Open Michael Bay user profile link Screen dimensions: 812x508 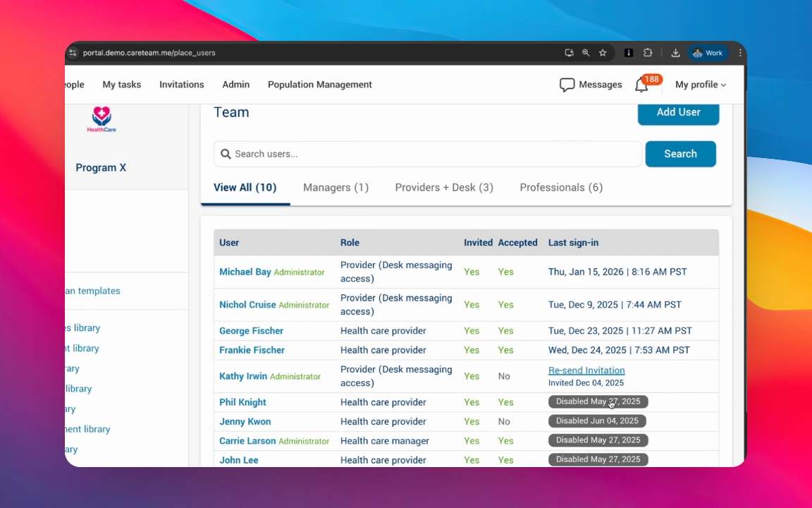[x=245, y=272]
